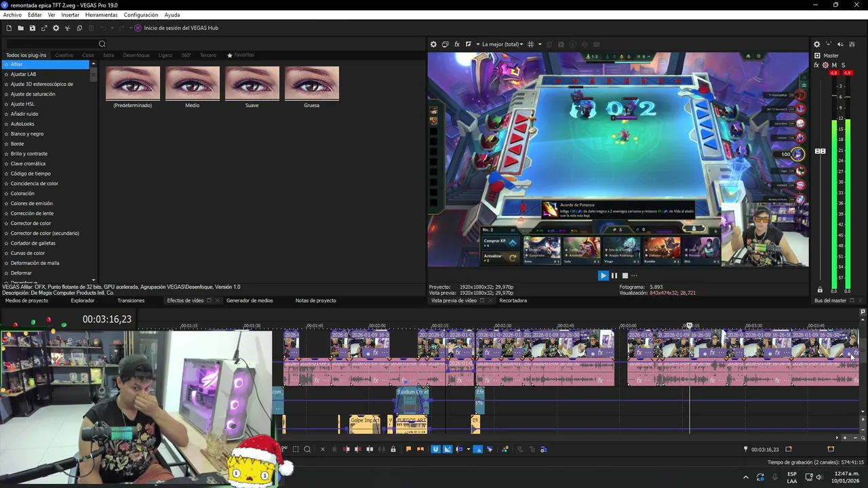Toggle Enable Snapping magnet button
The image size is (868, 488).
click(436, 449)
